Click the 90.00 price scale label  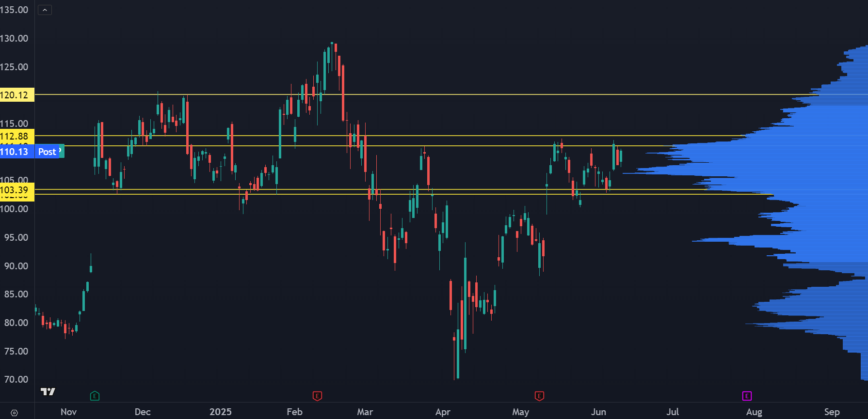[16, 266]
